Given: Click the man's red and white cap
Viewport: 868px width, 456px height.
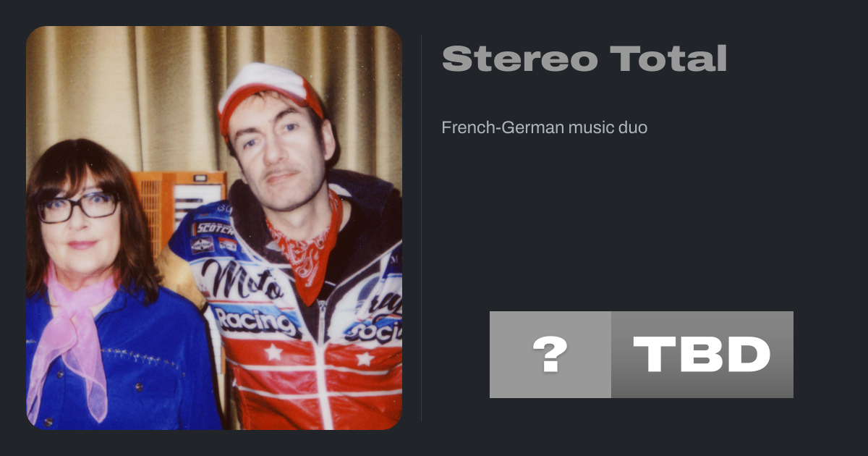Looking at the screenshot, I should (x=268, y=94).
